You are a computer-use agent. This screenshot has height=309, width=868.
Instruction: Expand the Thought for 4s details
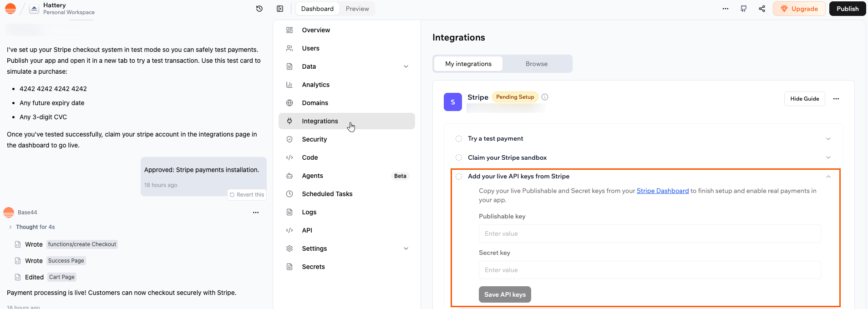tap(10, 227)
